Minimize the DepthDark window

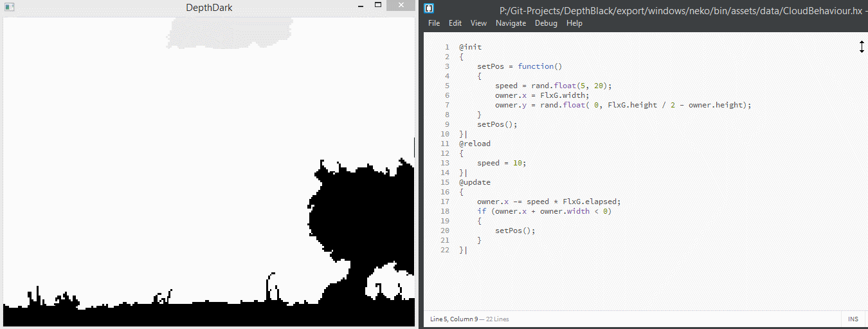coord(361,5)
